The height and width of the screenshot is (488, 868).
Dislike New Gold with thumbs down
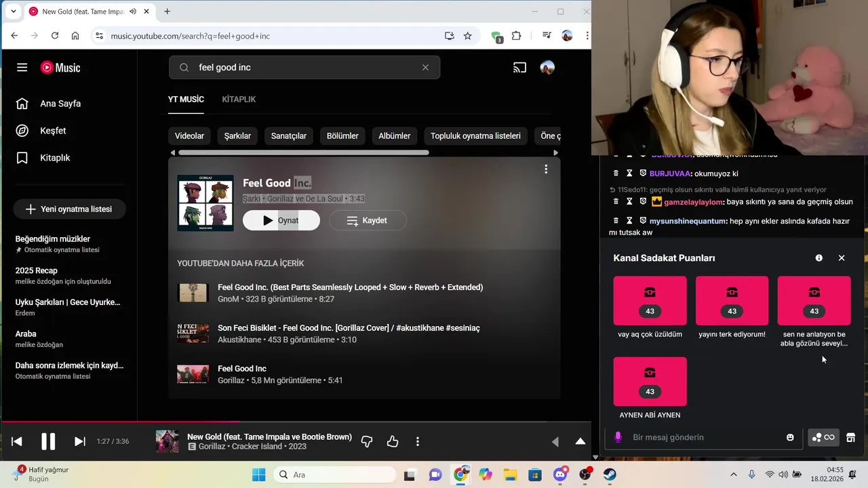pyautogui.click(x=367, y=442)
